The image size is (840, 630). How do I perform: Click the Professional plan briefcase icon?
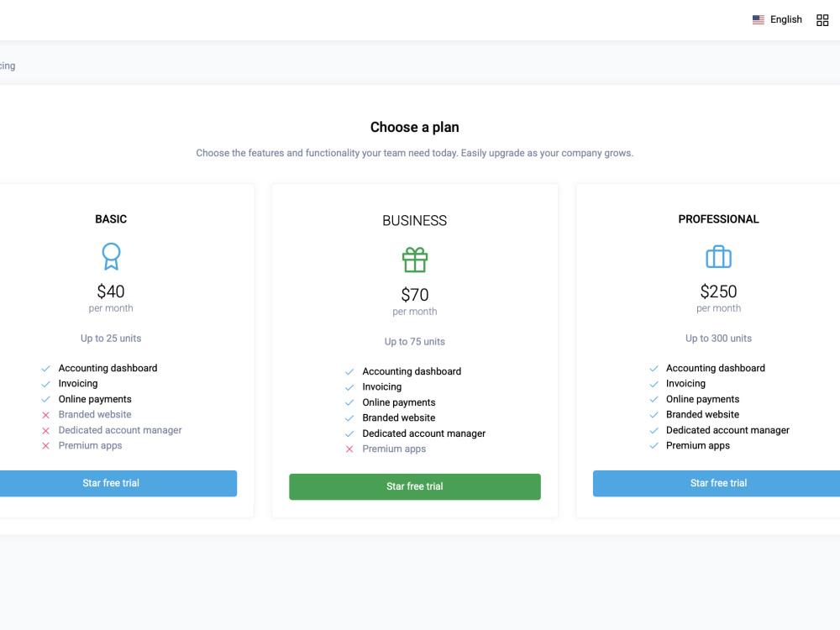pyautogui.click(x=718, y=256)
